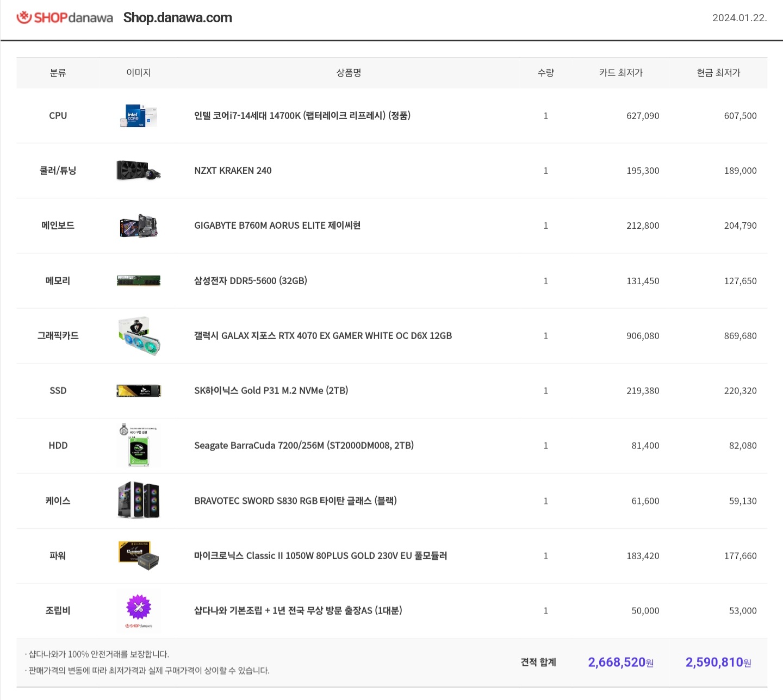Viewport: 783px width, 700px height.
Task: Open the NZXT KRAKEN 240 cooler image
Action: pyautogui.click(x=139, y=171)
